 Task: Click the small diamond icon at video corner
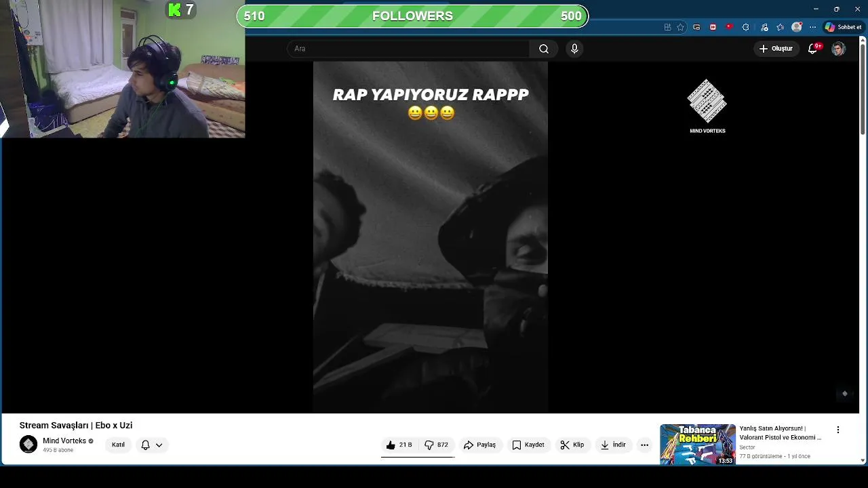pos(845,393)
